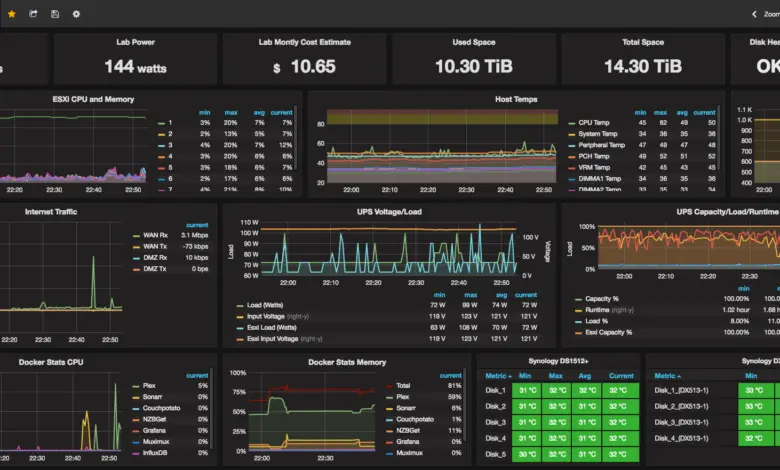
Task: Toggle WAN Rx series in Internet Traffic legend
Action: point(155,235)
